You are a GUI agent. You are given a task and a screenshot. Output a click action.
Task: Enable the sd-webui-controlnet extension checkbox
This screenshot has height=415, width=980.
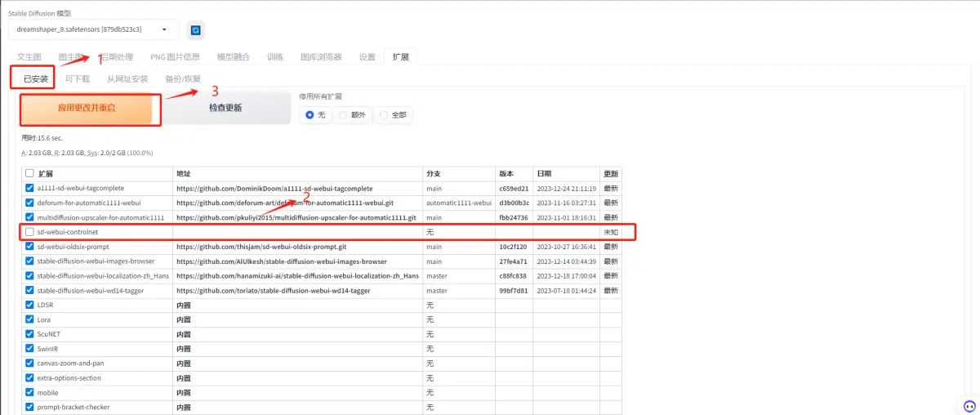(30, 232)
